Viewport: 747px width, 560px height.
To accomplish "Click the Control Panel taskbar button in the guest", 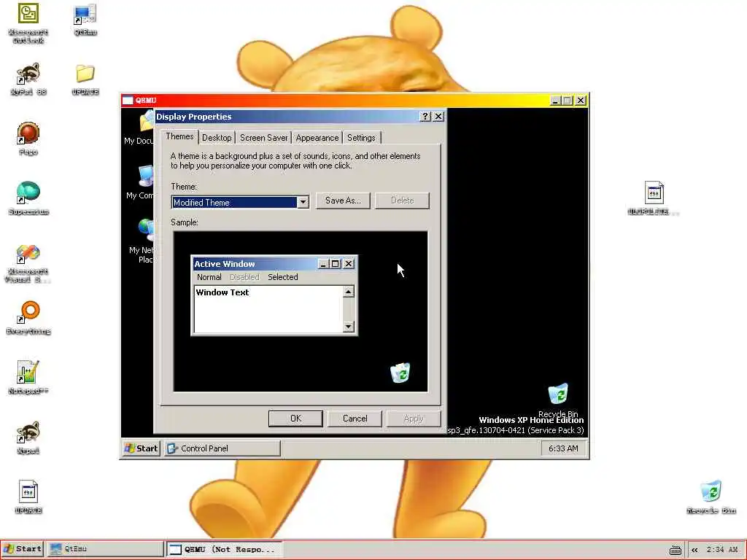I will click(222, 448).
